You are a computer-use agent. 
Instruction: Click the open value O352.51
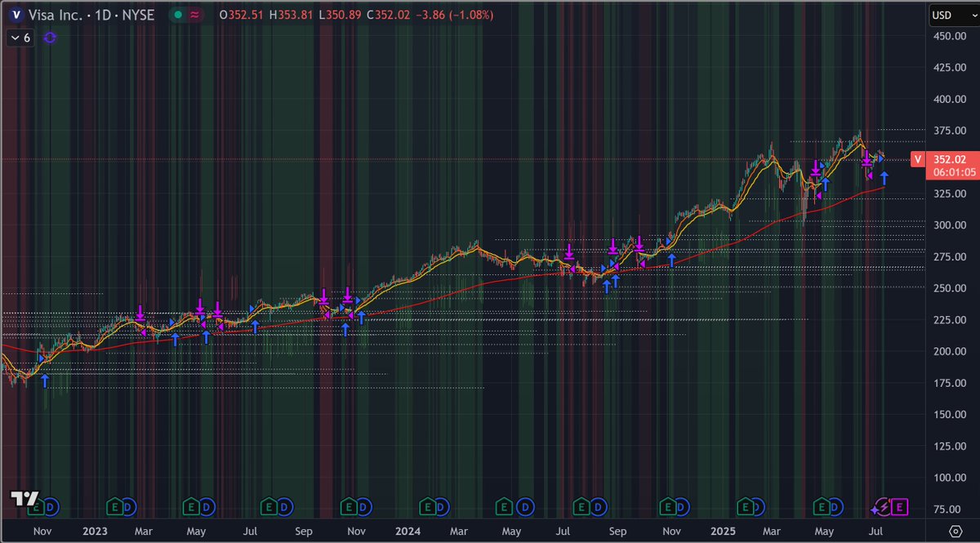point(242,16)
